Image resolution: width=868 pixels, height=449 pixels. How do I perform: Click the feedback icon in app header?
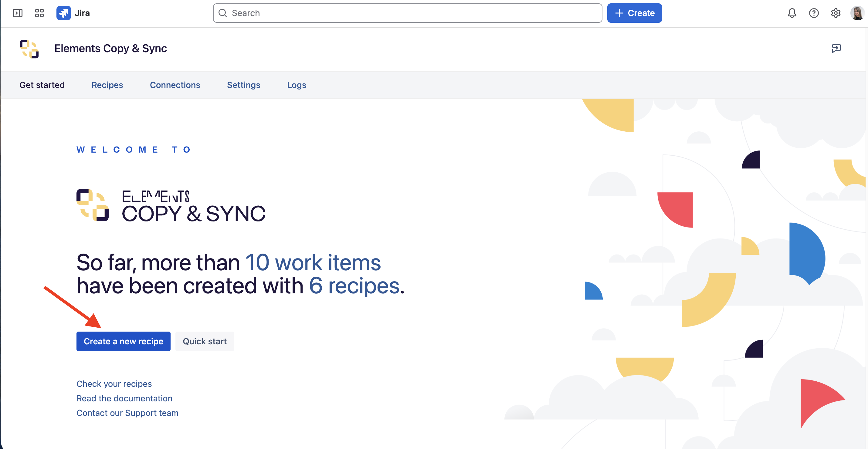[x=836, y=48]
